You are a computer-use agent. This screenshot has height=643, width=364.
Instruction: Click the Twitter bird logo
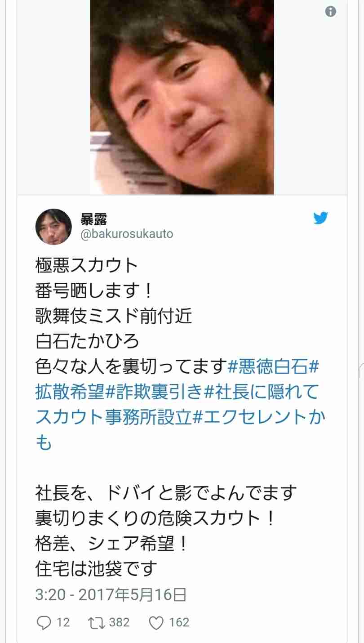click(x=320, y=218)
